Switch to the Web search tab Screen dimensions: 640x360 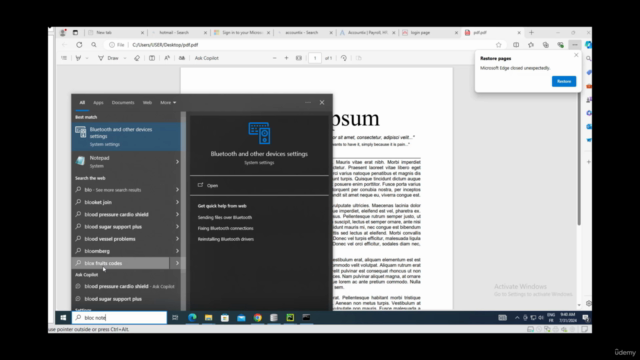tap(147, 102)
